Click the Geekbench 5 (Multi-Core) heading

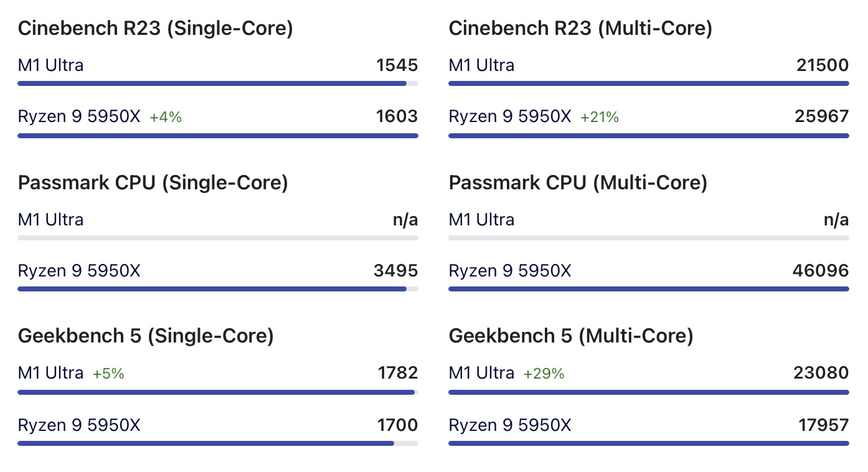pyautogui.click(x=571, y=336)
